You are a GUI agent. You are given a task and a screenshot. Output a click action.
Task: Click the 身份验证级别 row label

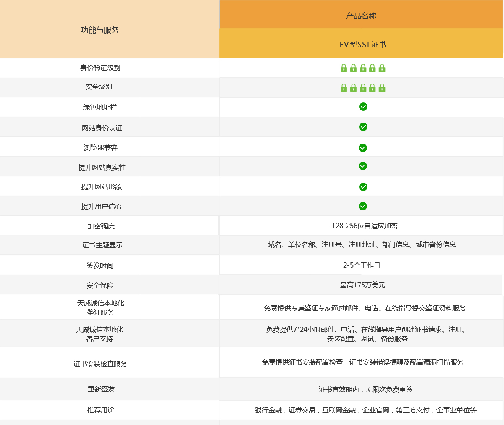pyautogui.click(x=100, y=68)
